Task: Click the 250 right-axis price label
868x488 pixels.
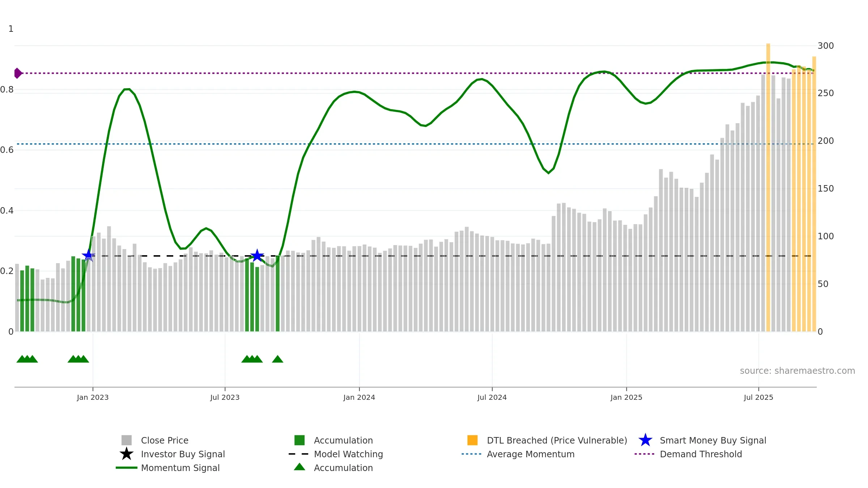Action: pyautogui.click(x=826, y=93)
